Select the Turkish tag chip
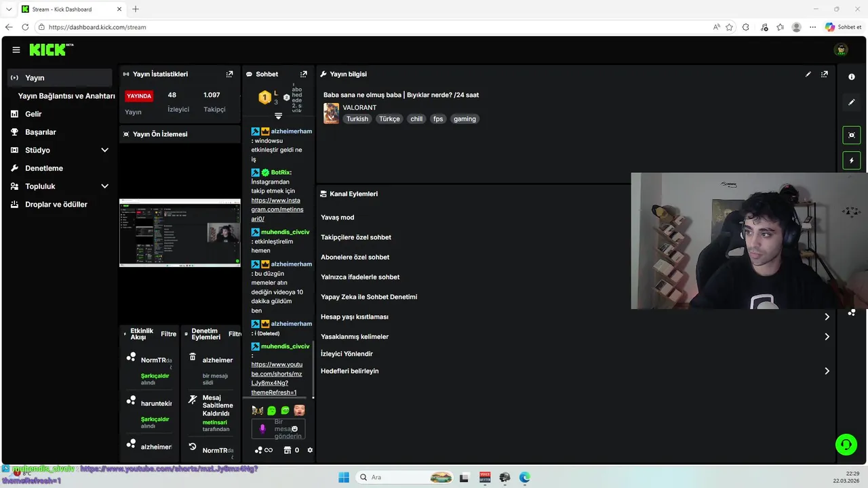868x488 pixels. click(x=357, y=119)
